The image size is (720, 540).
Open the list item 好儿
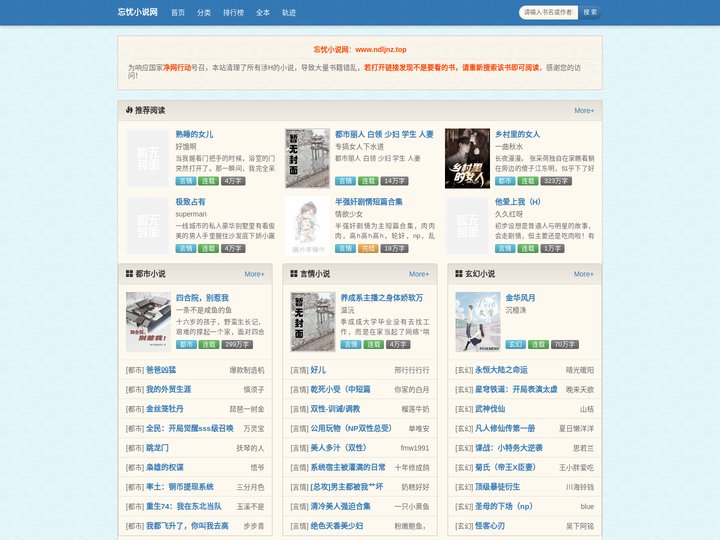318,370
